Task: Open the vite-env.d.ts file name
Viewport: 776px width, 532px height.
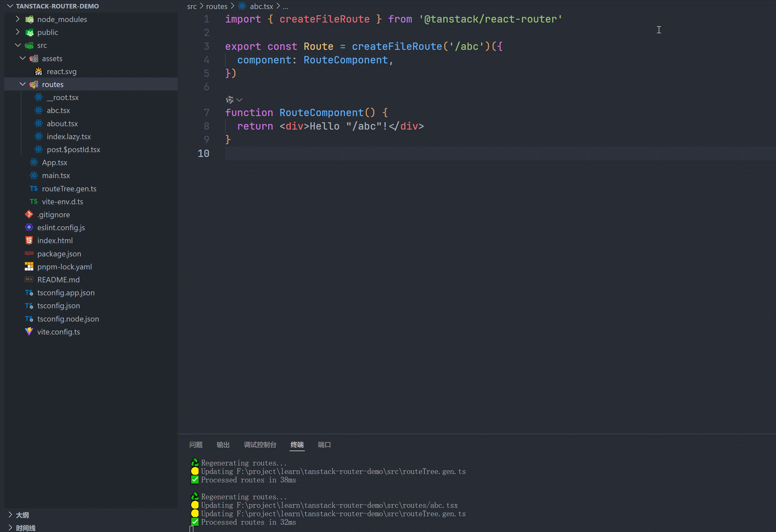Action: pyautogui.click(x=62, y=201)
